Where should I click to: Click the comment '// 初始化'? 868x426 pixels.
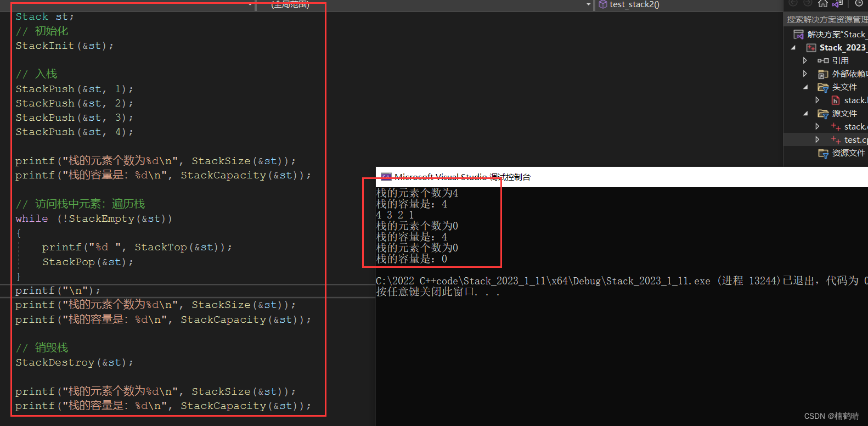pyautogui.click(x=42, y=31)
